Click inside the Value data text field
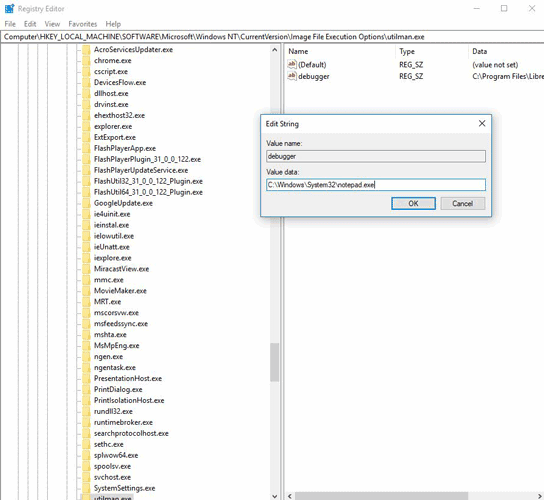Viewport: 544px width, 500px height. pos(376,185)
